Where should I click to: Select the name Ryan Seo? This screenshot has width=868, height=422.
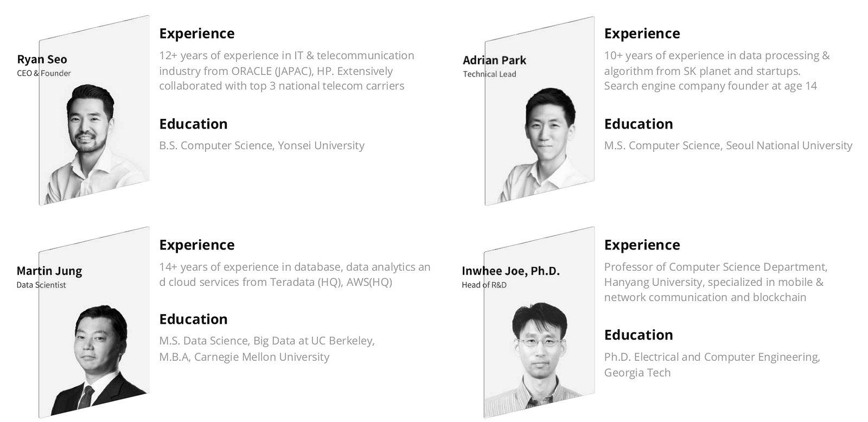pos(42,59)
